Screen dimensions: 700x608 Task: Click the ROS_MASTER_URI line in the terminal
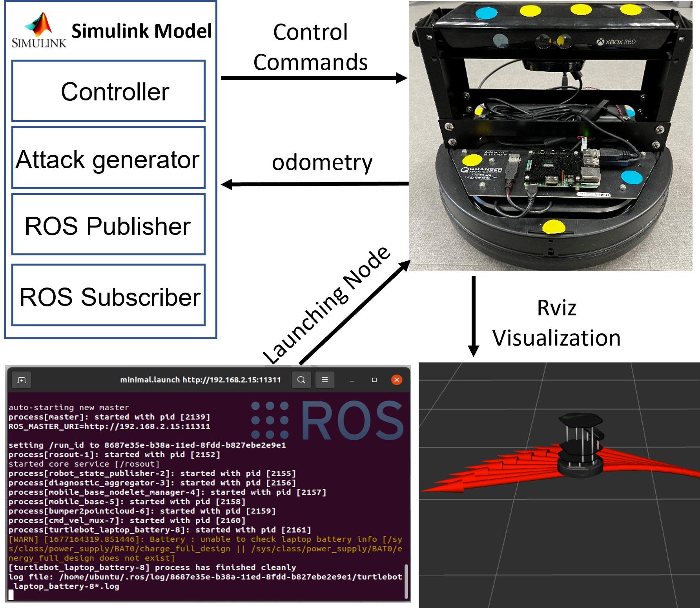109,426
